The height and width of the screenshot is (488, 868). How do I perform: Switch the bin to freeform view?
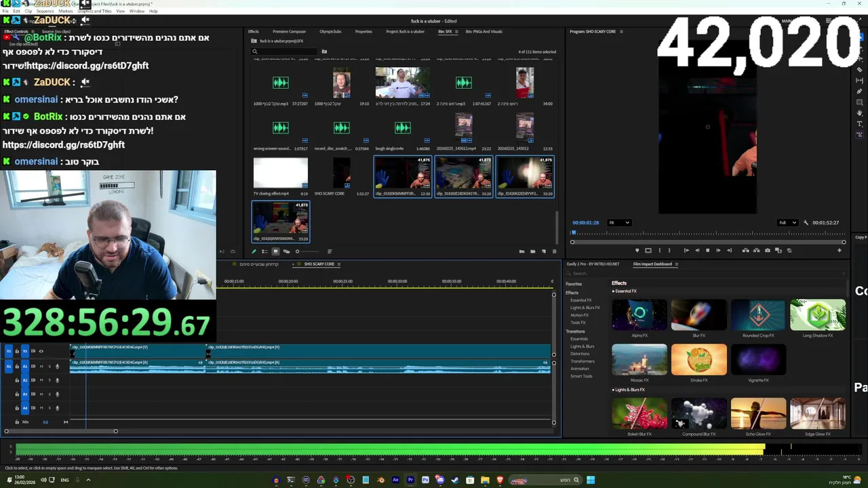tap(287, 251)
